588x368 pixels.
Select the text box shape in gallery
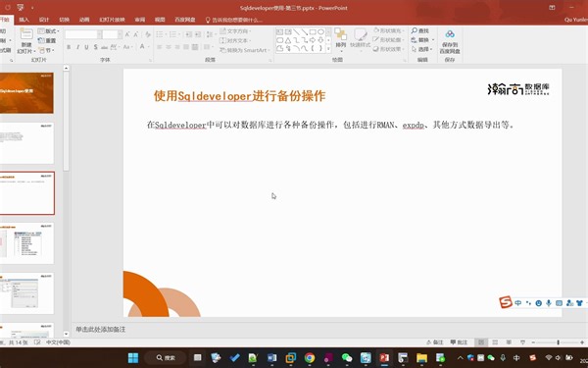point(279,32)
